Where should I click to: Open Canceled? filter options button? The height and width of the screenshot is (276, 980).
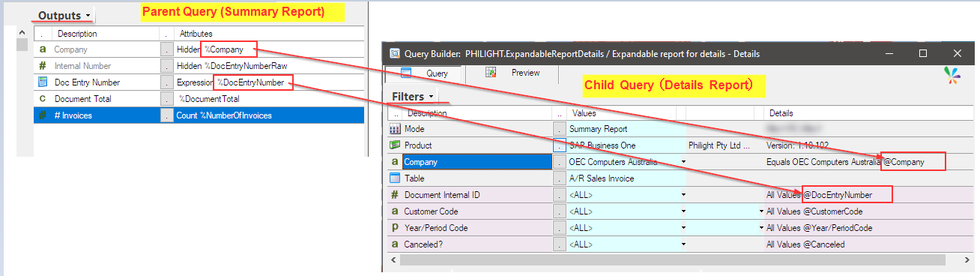pos(559,244)
